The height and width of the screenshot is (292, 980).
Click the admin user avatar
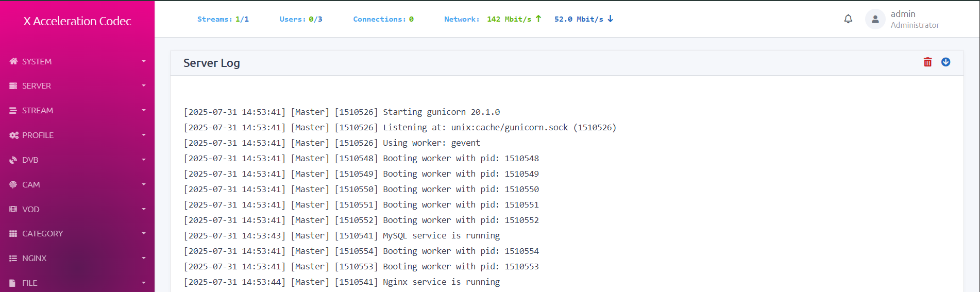click(x=875, y=19)
